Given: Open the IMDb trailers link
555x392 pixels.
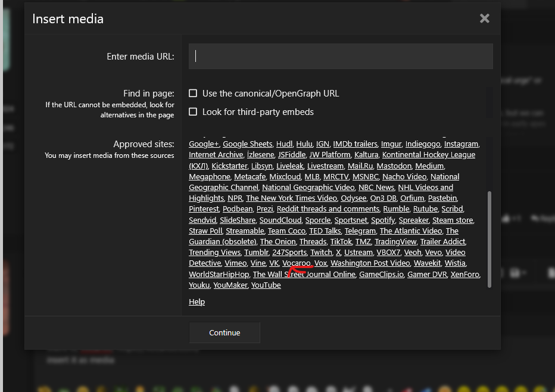Looking at the screenshot, I should [355, 144].
